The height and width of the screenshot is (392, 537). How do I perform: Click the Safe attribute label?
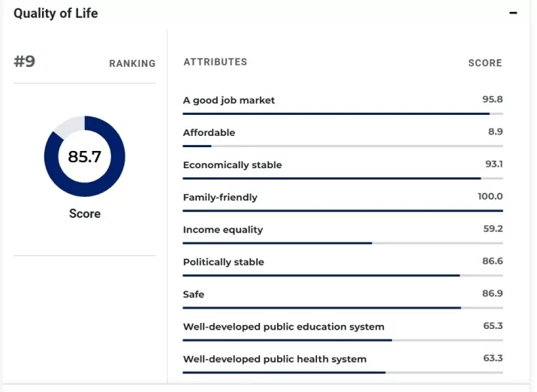pyautogui.click(x=194, y=294)
